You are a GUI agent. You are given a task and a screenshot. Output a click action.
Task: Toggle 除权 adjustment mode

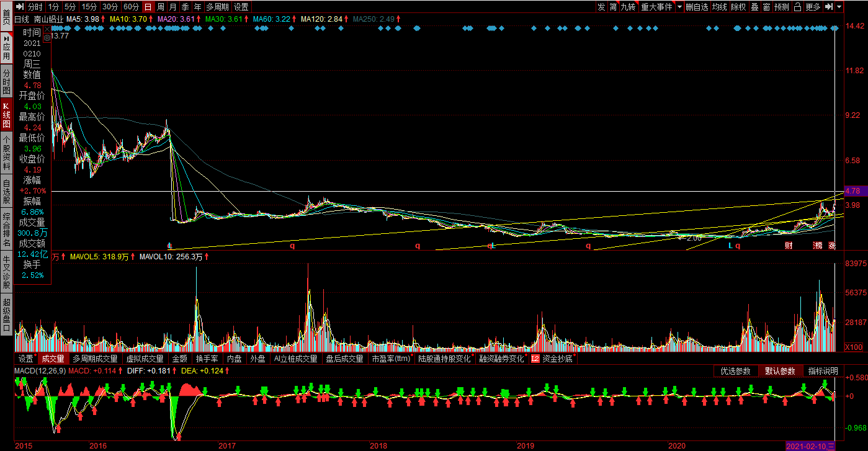point(738,7)
